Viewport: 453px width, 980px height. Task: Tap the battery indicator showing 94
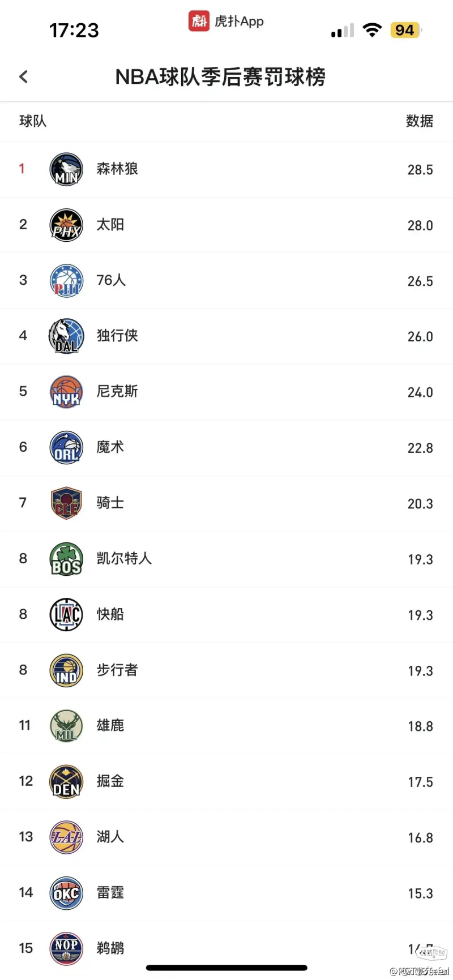click(x=405, y=30)
